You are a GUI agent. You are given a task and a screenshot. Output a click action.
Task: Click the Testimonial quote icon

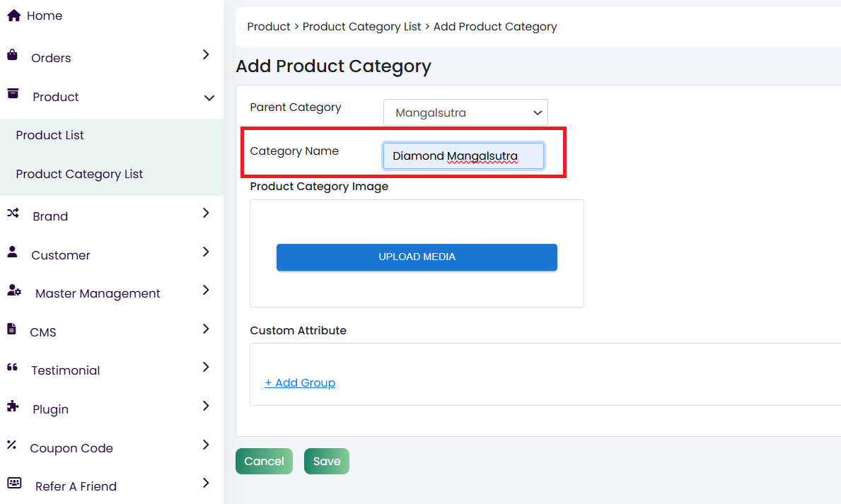click(13, 368)
